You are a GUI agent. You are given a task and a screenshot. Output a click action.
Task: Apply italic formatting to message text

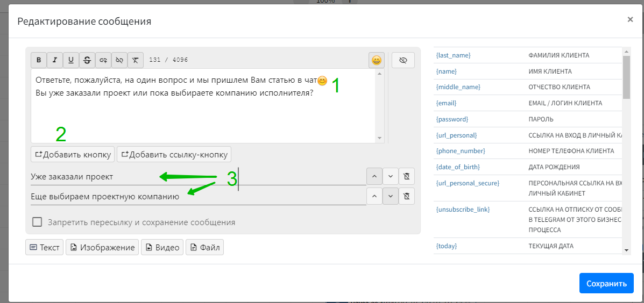[55, 60]
